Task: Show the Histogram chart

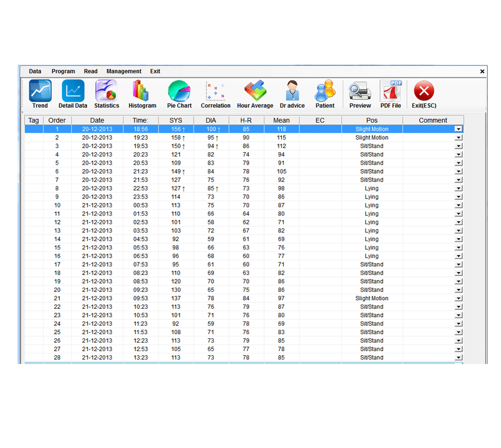Action: click(x=142, y=94)
